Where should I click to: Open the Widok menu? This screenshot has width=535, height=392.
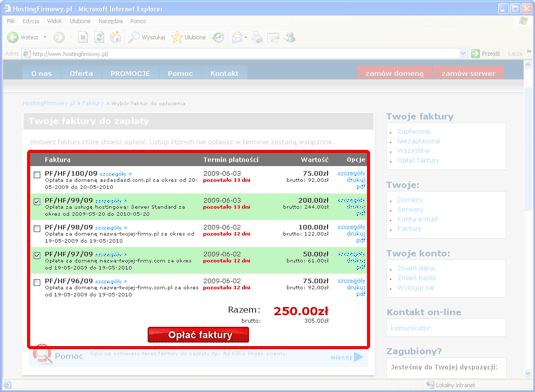pyautogui.click(x=54, y=21)
